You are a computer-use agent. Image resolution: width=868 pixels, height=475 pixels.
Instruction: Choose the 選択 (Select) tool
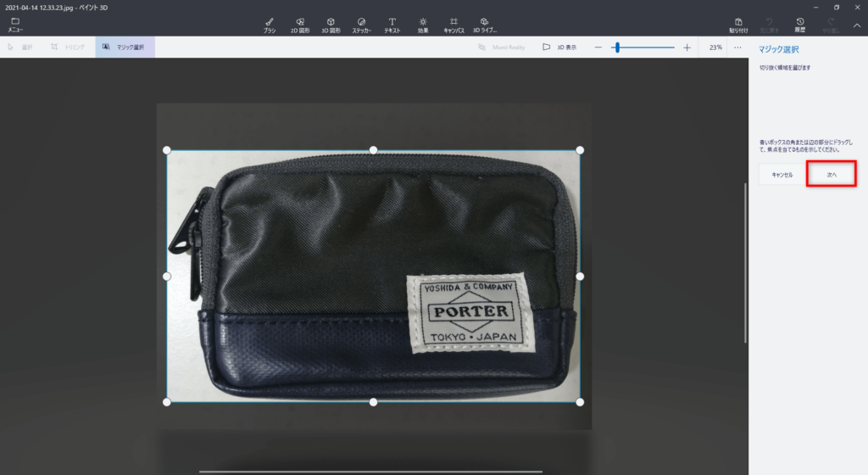click(20, 47)
